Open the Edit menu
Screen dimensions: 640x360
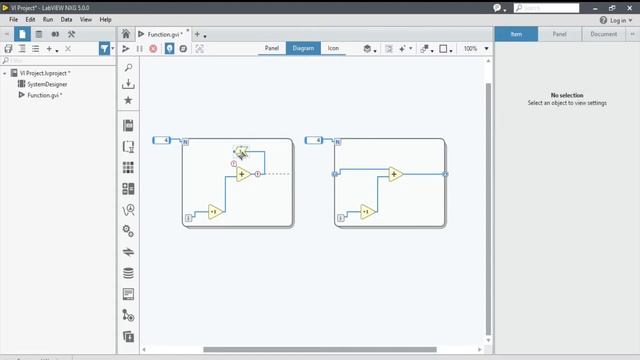pyautogui.click(x=30, y=20)
